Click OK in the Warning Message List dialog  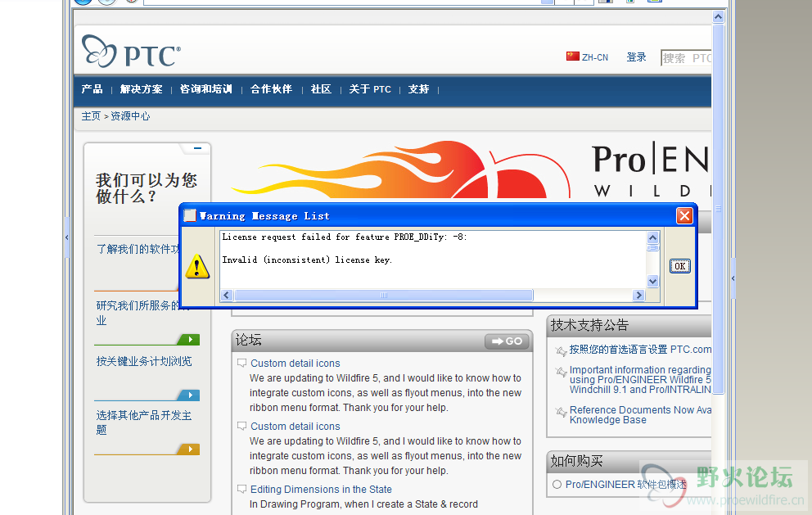(680, 266)
